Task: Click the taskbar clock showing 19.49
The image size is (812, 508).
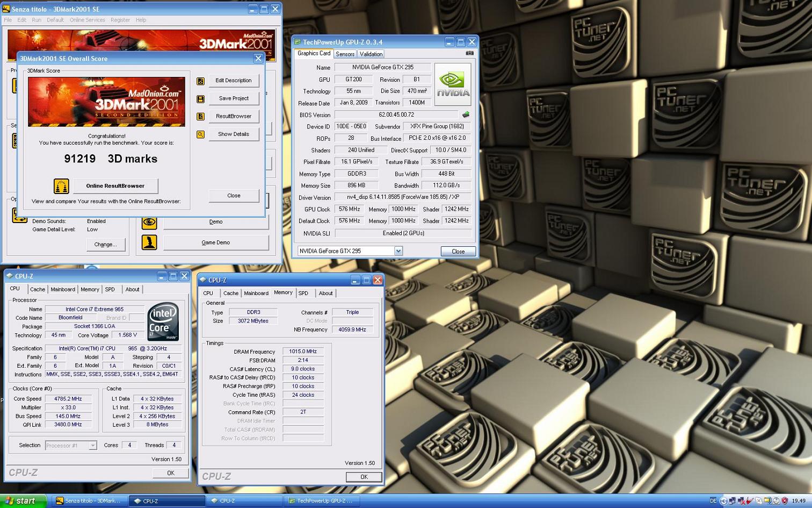Action: (799, 501)
